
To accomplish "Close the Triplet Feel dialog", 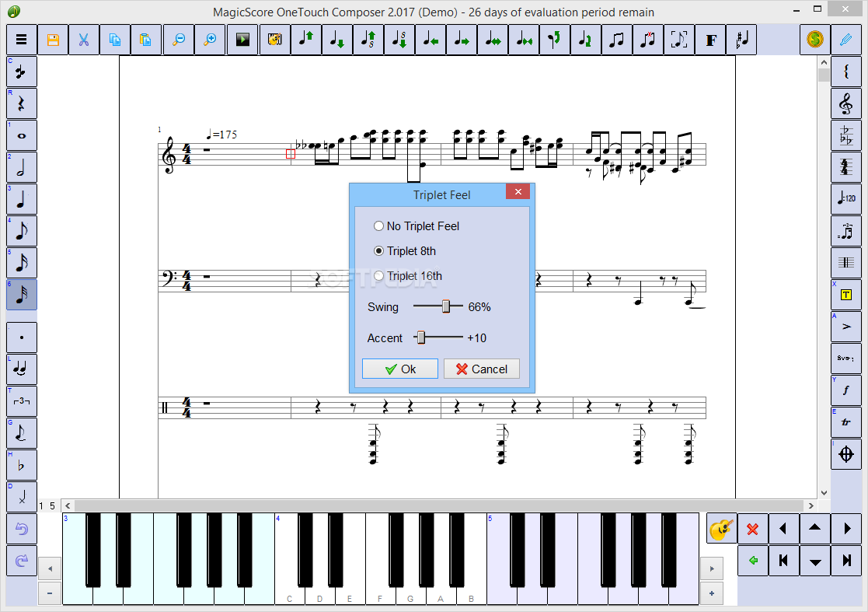I will pos(518,191).
